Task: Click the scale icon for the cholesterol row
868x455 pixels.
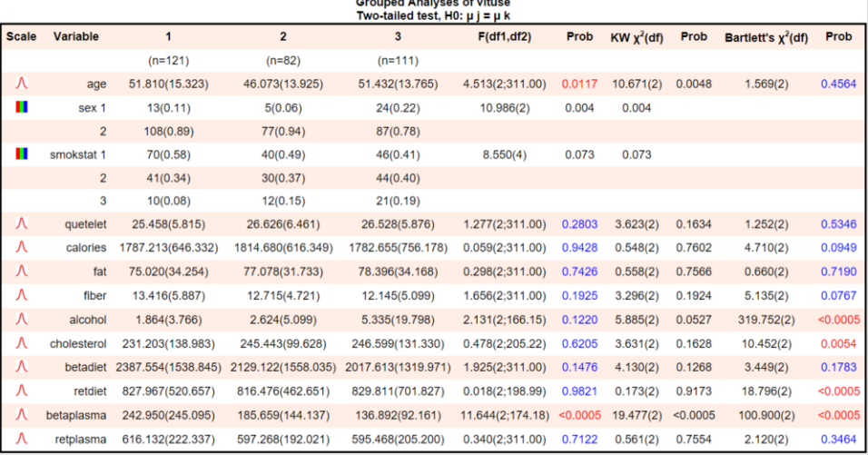Action: point(22,344)
